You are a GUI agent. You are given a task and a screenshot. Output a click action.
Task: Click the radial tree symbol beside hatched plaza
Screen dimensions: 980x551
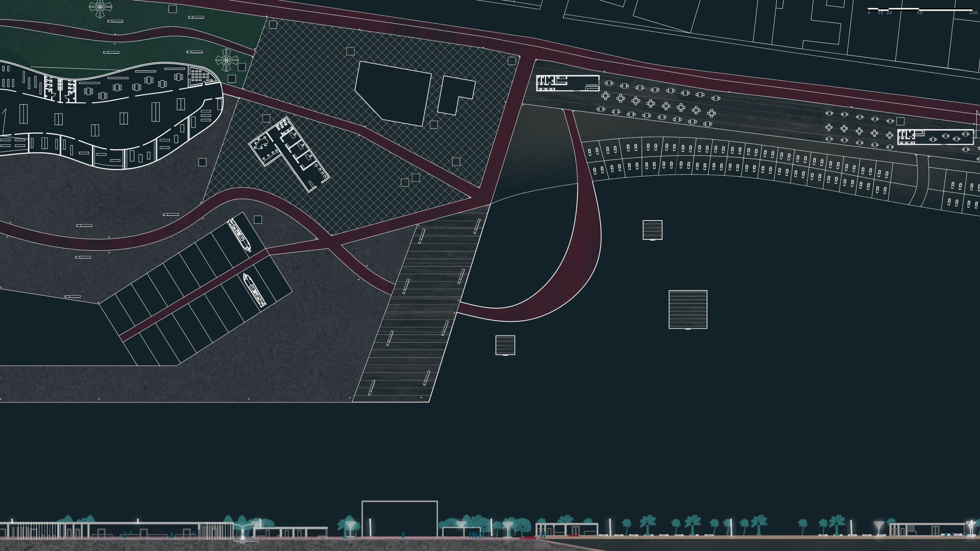pos(226,60)
